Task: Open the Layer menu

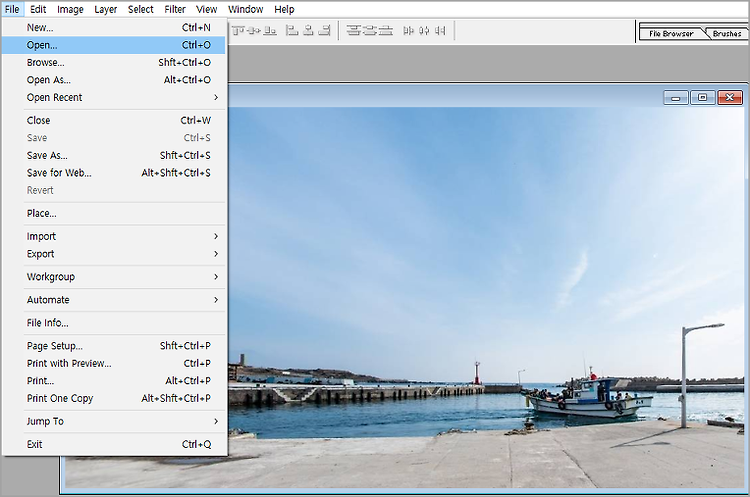Action: (106, 9)
